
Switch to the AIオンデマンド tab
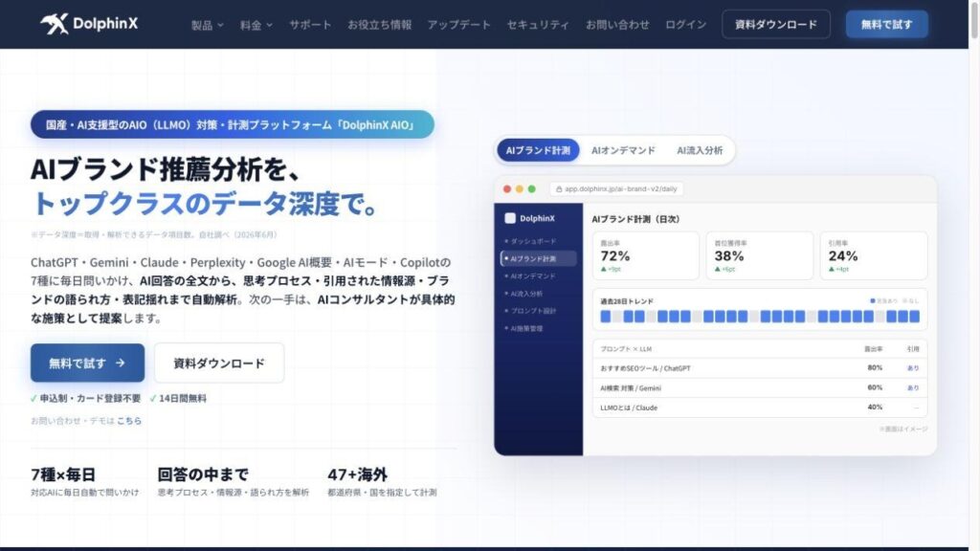point(623,150)
